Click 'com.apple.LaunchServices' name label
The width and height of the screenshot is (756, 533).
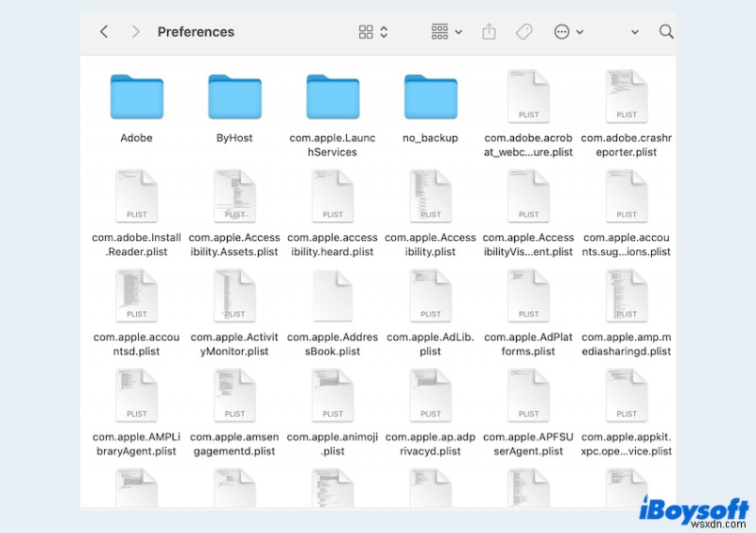333,145
